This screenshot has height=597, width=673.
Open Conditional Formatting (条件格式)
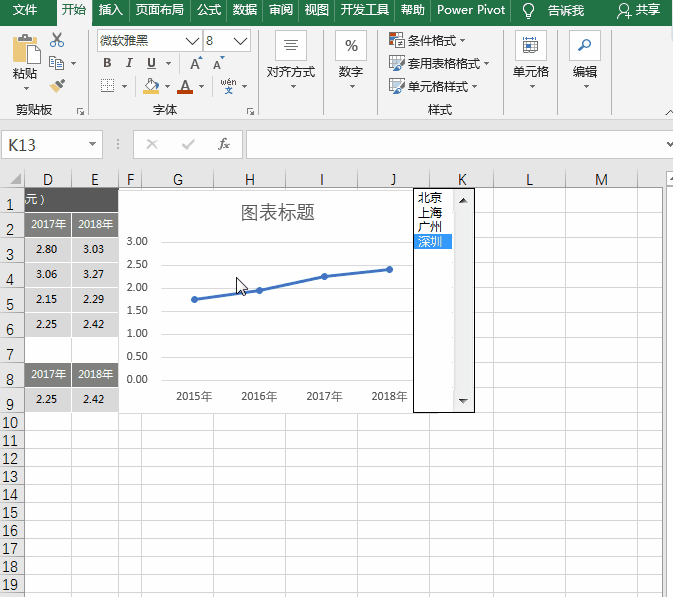[427, 40]
